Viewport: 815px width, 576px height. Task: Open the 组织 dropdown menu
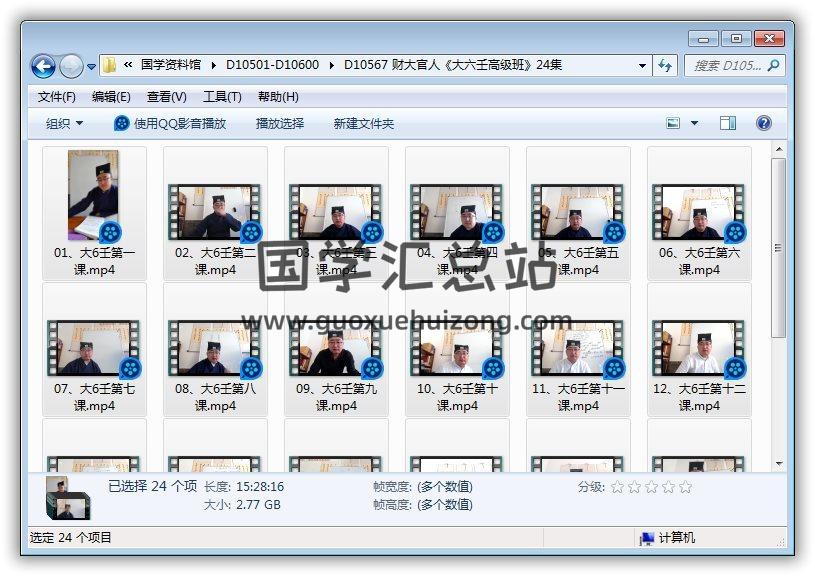point(64,123)
